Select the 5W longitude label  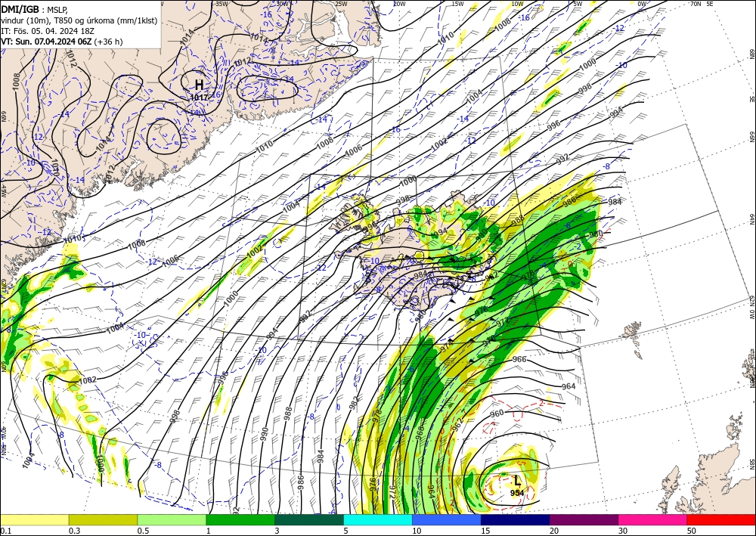coord(578,4)
